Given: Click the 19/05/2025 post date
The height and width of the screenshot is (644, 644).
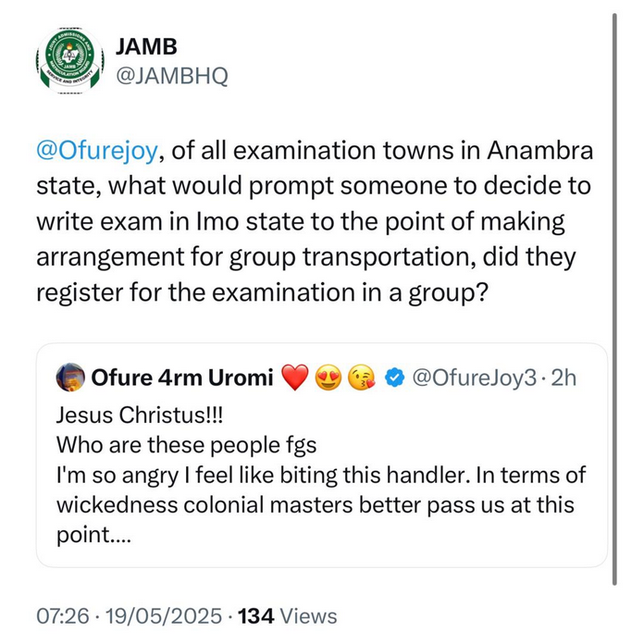Looking at the screenshot, I should coord(165,615).
